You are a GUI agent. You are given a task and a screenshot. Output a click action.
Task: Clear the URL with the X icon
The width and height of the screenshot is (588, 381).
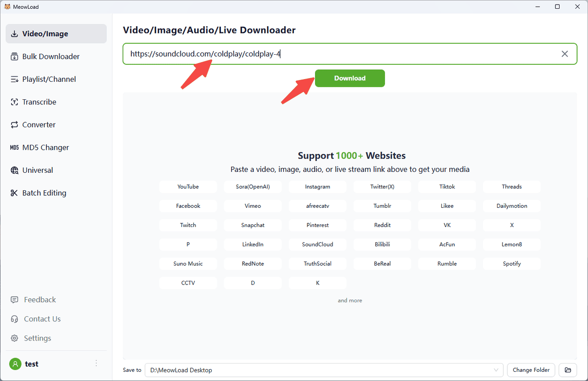pyautogui.click(x=565, y=54)
